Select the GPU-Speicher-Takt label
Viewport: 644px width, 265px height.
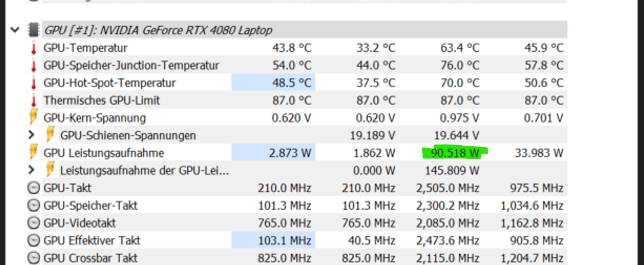point(91,205)
